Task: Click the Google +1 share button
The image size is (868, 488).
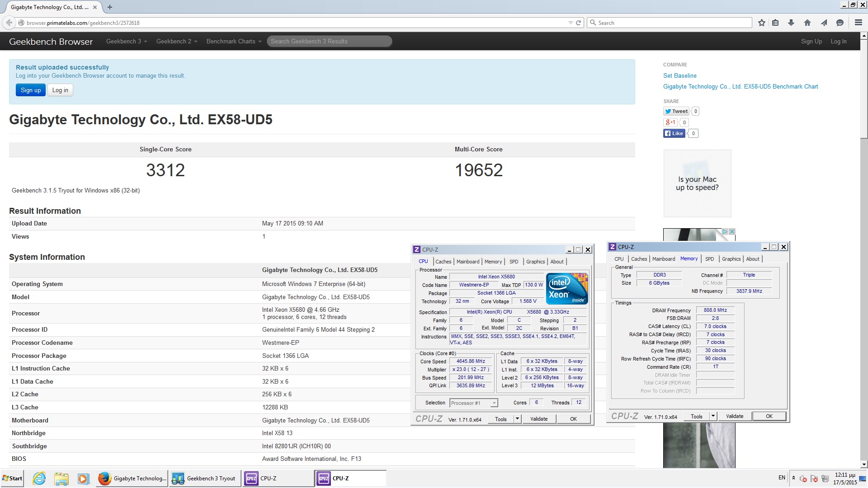Action: click(x=670, y=122)
